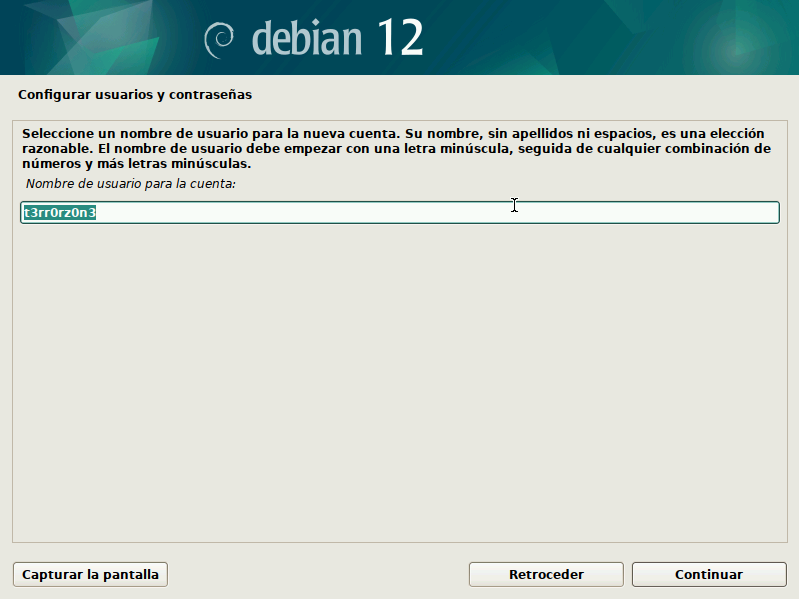This screenshot has width=799, height=599.
Task: Take a screenshot with Capturar la pantalla
Action: tap(90, 575)
